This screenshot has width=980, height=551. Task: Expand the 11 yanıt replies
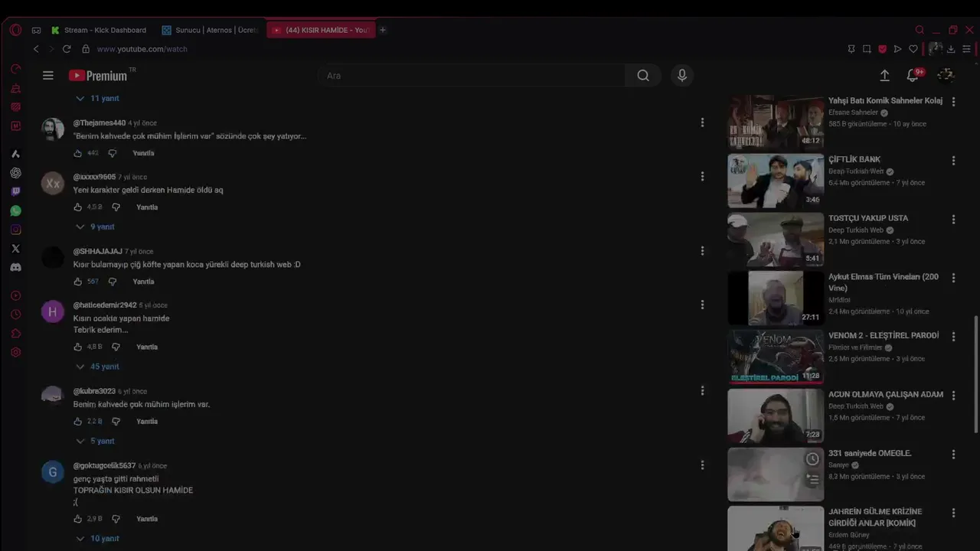tap(97, 99)
